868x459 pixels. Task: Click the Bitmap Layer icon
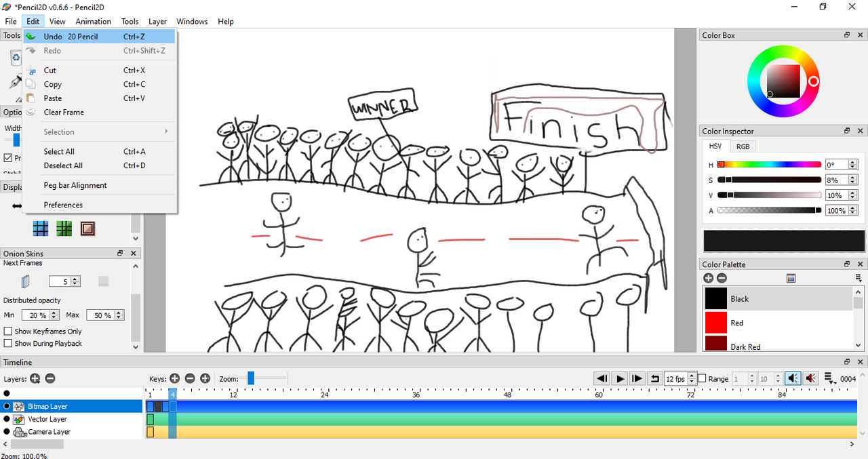click(19, 406)
